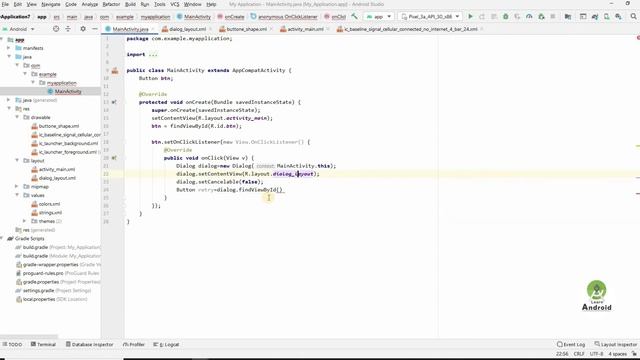Click the 4 spaces indent indicator

coord(617,354)
